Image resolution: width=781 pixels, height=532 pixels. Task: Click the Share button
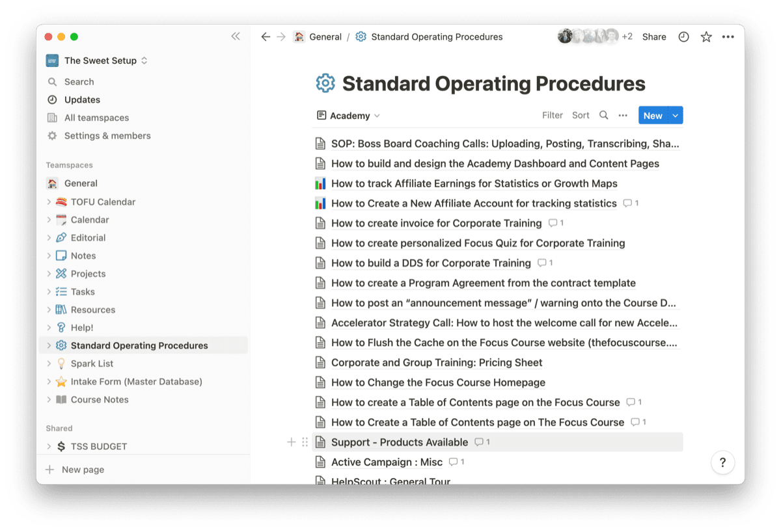(654, 37)
